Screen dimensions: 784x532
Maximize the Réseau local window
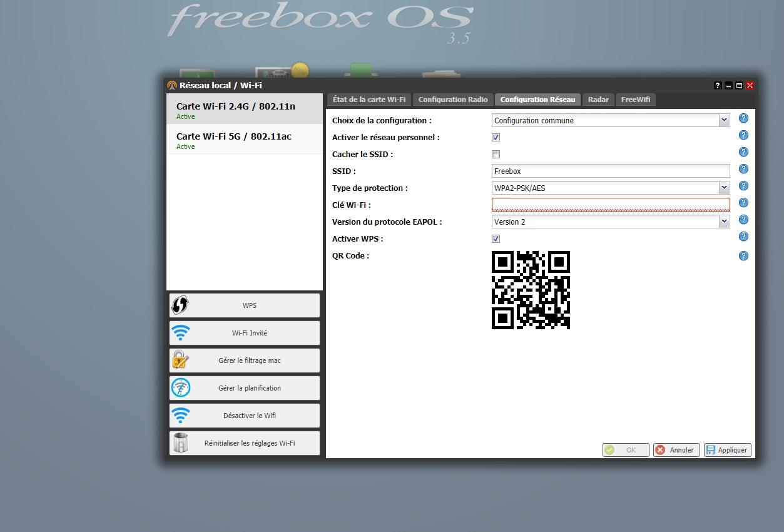[739, 85]
